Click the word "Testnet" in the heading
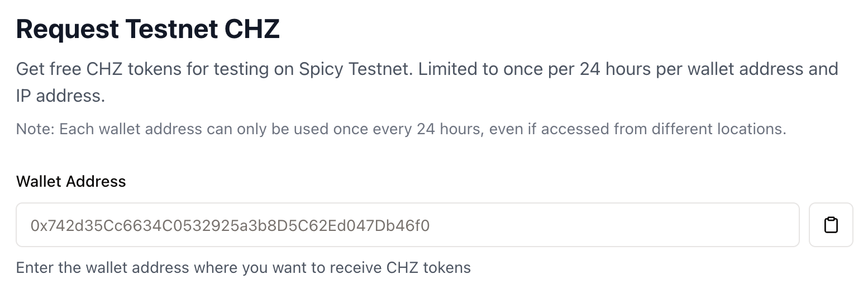The image size is (868, 293). tap(171, 29)
